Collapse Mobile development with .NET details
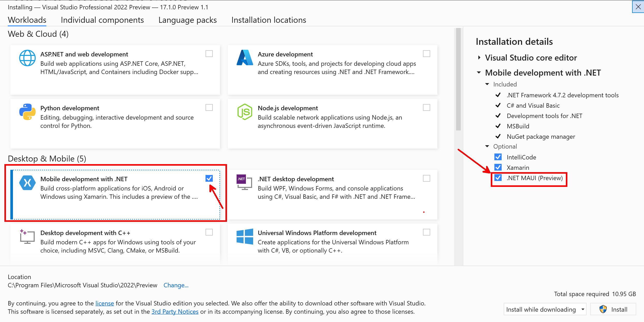 tap(479, 73)
